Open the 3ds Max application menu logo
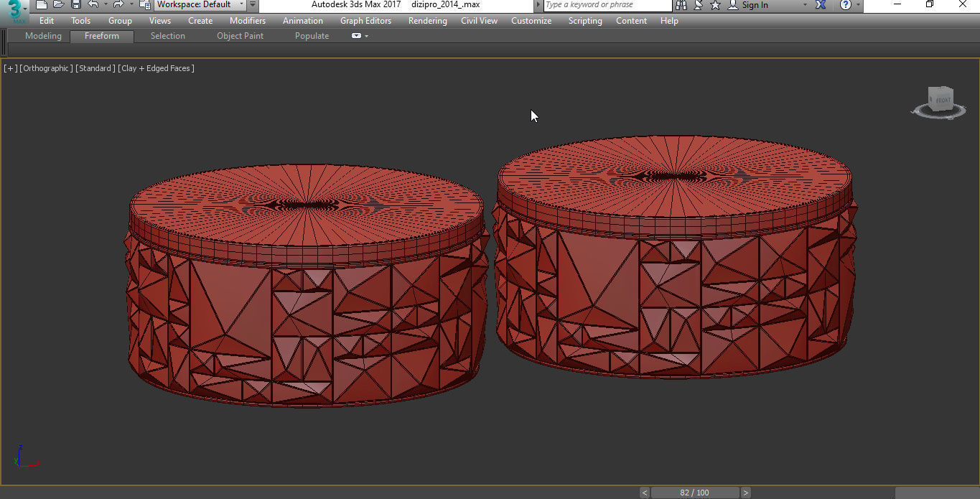 point(14,11)
